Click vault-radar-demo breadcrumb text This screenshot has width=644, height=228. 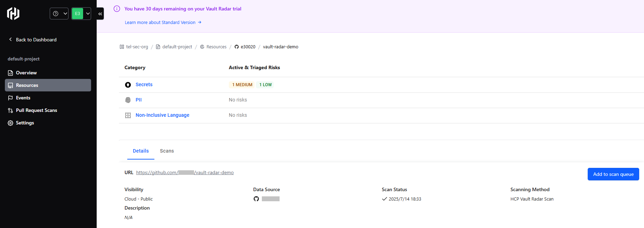click(x=281, y=47)
